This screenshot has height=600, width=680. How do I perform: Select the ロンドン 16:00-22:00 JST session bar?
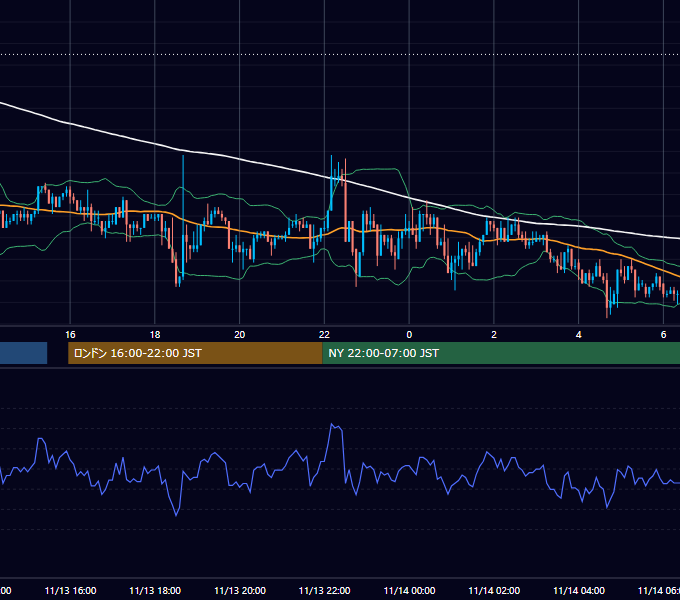(195, 353)
